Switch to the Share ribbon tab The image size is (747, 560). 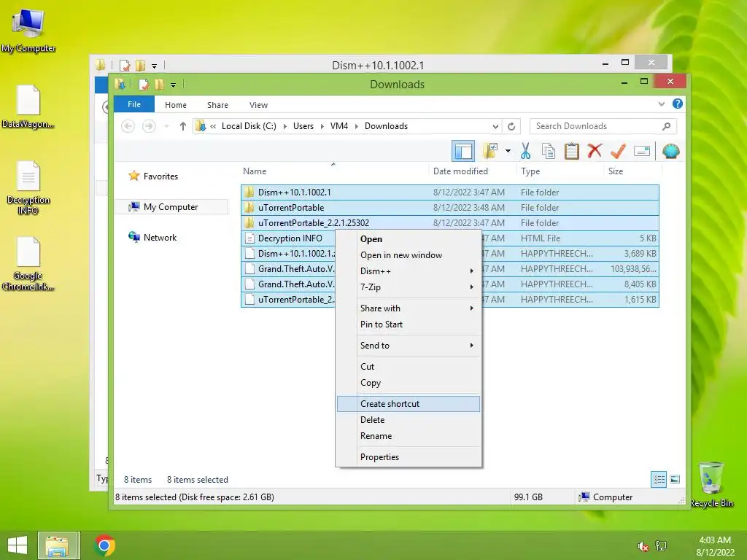pyautogui.click(x=217, y=105)
